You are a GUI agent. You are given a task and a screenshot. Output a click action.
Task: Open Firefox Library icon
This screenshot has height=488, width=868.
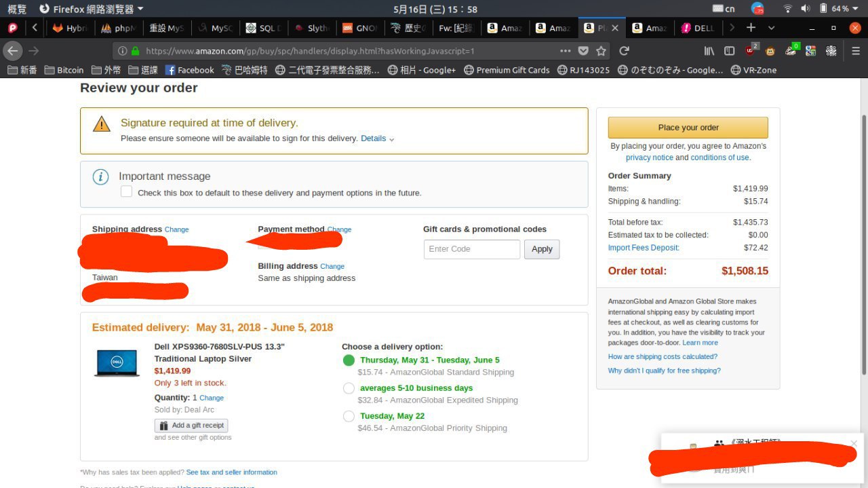pyautogui.click(x=709, y=51)
